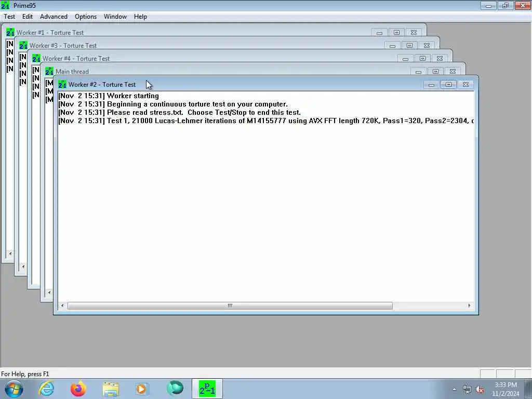Maximize the Worker #2 window
532x399 pixels.
click(x=448, y=85)
